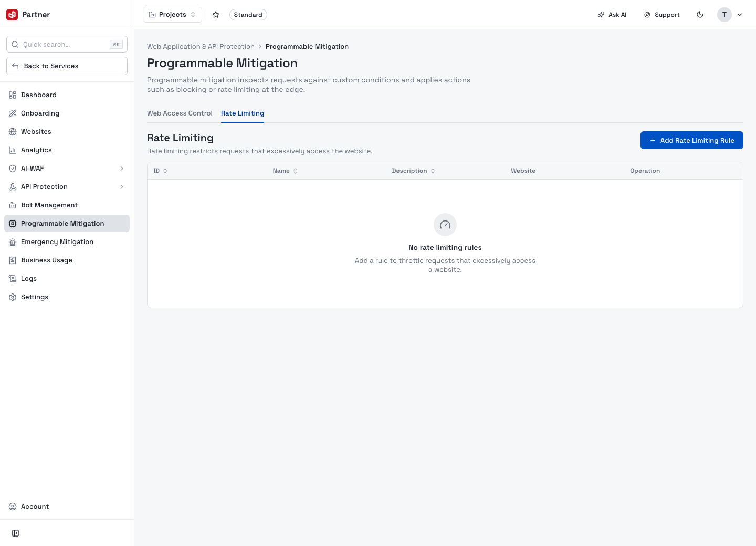The width and height of the screenshot is (756, 546).
Task: Focus the Quick search field
Action: [67, 45]
